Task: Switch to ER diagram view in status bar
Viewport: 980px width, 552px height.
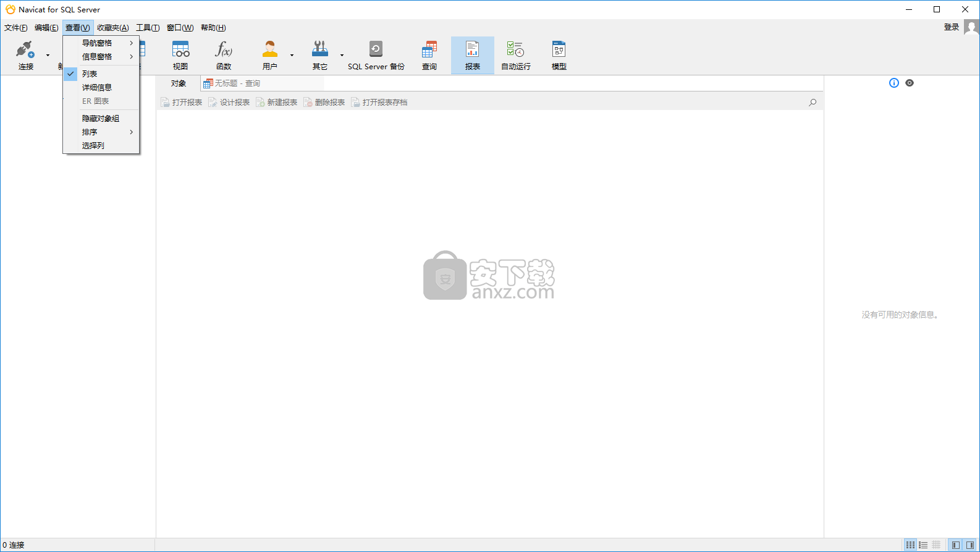Action: click(936, 545)
